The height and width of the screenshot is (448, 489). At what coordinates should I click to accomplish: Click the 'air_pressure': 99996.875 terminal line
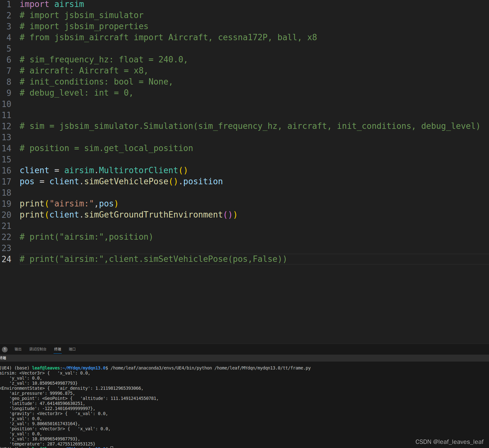[x=42, y=393]
